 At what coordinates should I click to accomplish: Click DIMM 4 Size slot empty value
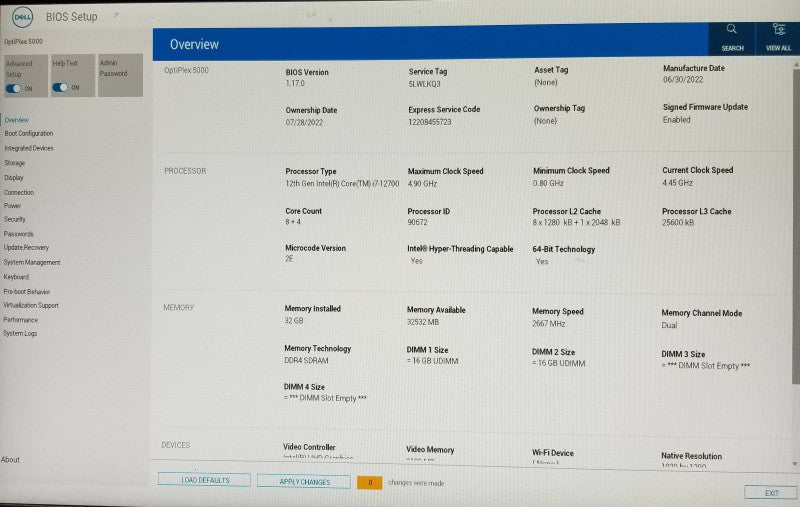tap(325, 398)
